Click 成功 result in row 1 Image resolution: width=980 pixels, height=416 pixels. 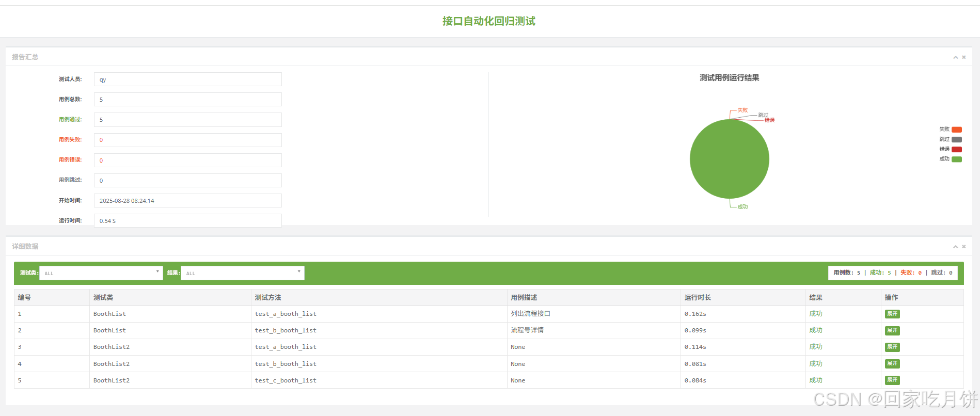coord(816,314)
